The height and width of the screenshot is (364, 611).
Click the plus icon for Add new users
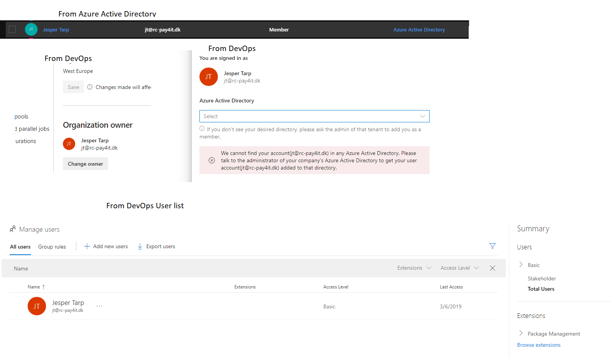87,246
